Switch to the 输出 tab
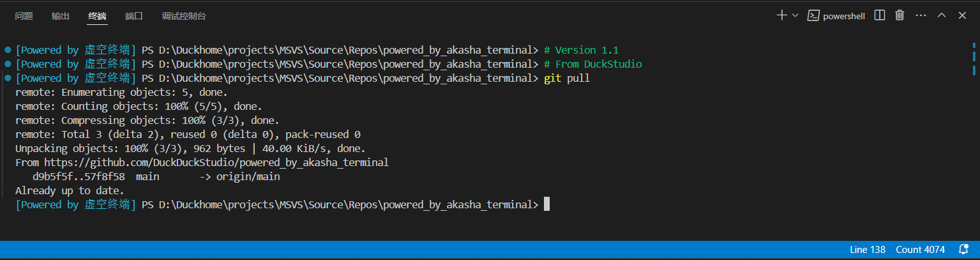This screenshot has width=980, height=260. [x=61, y=16]
